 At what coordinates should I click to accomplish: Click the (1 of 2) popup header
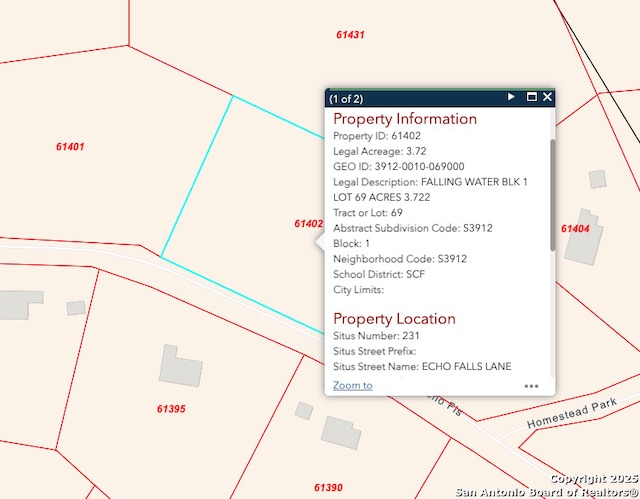point(346,99)
